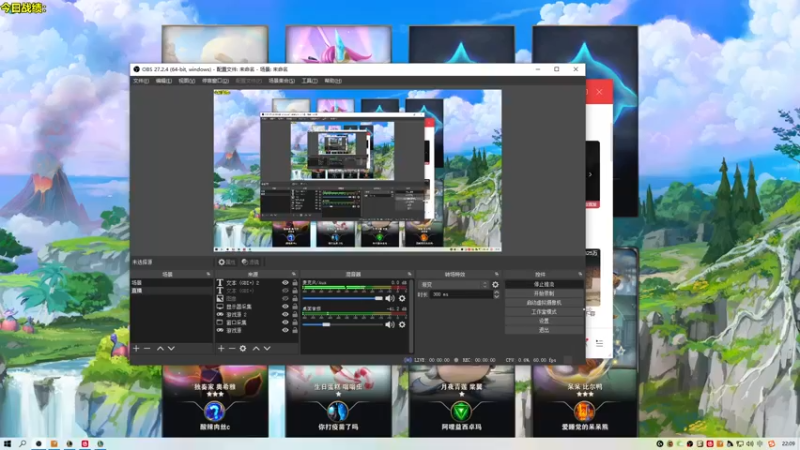Add a new source with plus icon in Sources panel

click(221, 348)
